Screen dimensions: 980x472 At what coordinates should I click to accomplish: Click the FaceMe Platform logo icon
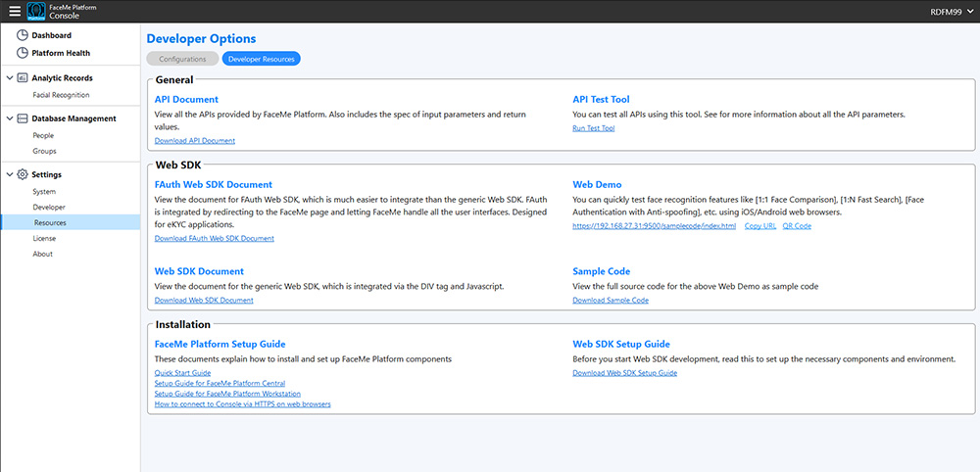(x=36, y=12)
